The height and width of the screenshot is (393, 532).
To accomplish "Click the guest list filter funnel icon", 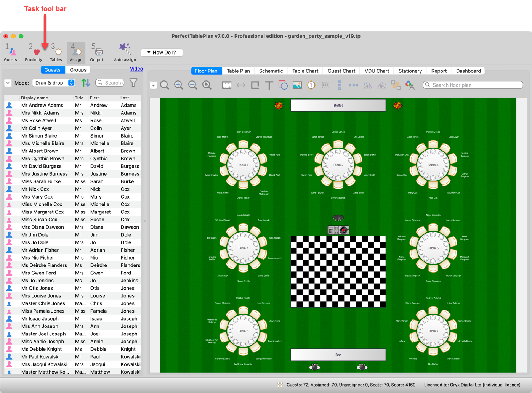I will pos(133,83).
